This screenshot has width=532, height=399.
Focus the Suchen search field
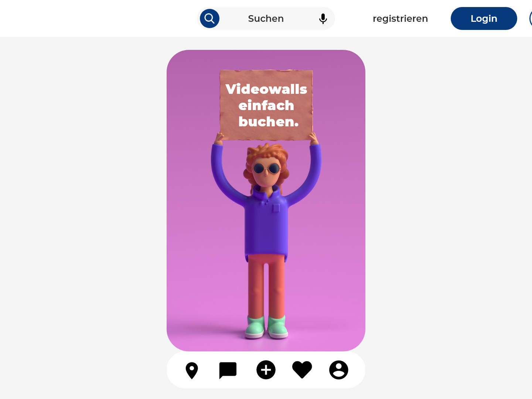266,18
